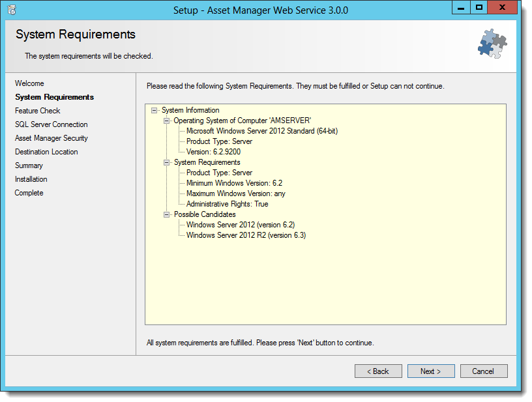Click the Back button
This screenshot has width=532, height=402.
[378, 371]
